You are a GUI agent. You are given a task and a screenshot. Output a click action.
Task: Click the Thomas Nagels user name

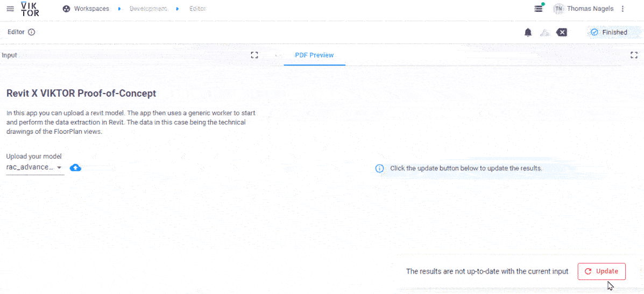coord(590,9)
